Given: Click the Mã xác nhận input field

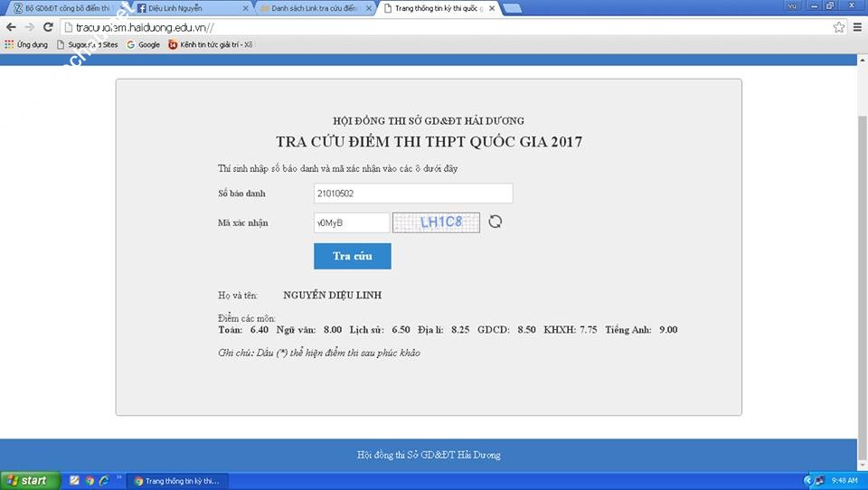Looking at the screenshot, I should (351, 222).
